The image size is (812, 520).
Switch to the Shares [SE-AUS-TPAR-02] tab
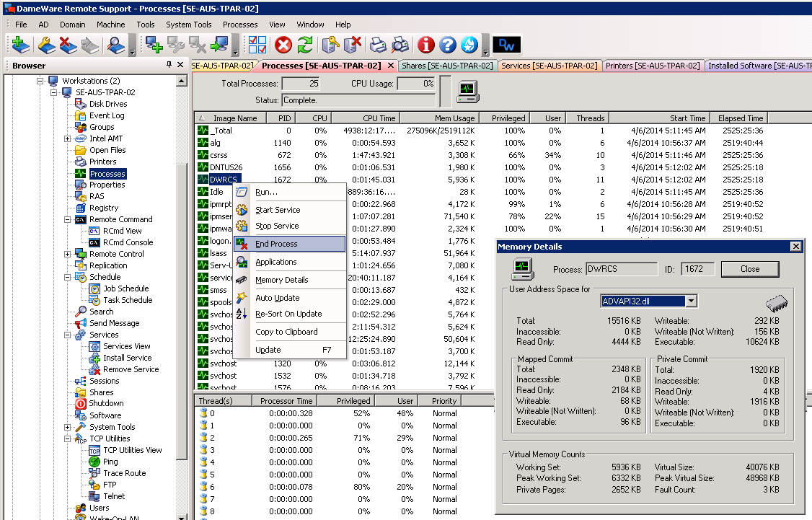click(x=447, y=66)
